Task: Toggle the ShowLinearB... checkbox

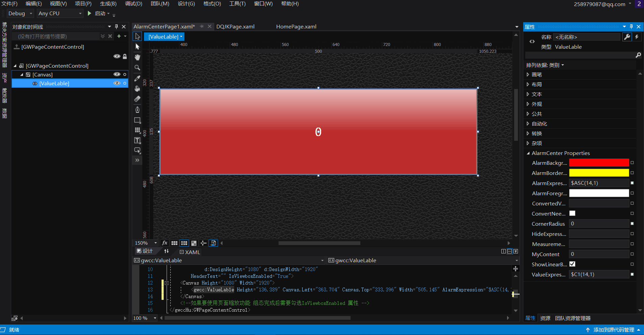Action: click(572, 264)
